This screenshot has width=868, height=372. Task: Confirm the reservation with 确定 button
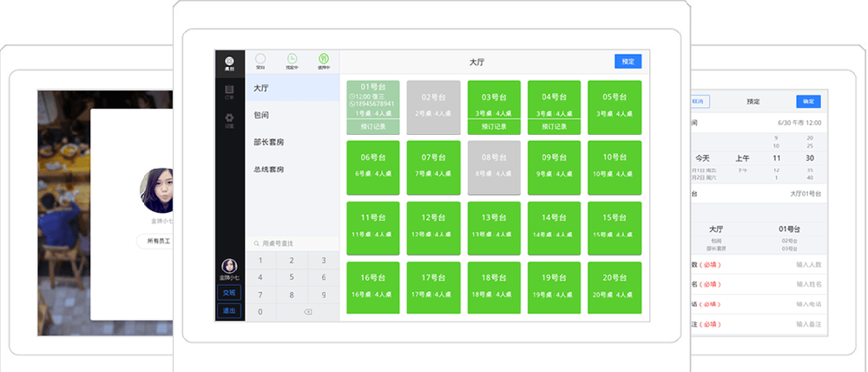point(808,102)
